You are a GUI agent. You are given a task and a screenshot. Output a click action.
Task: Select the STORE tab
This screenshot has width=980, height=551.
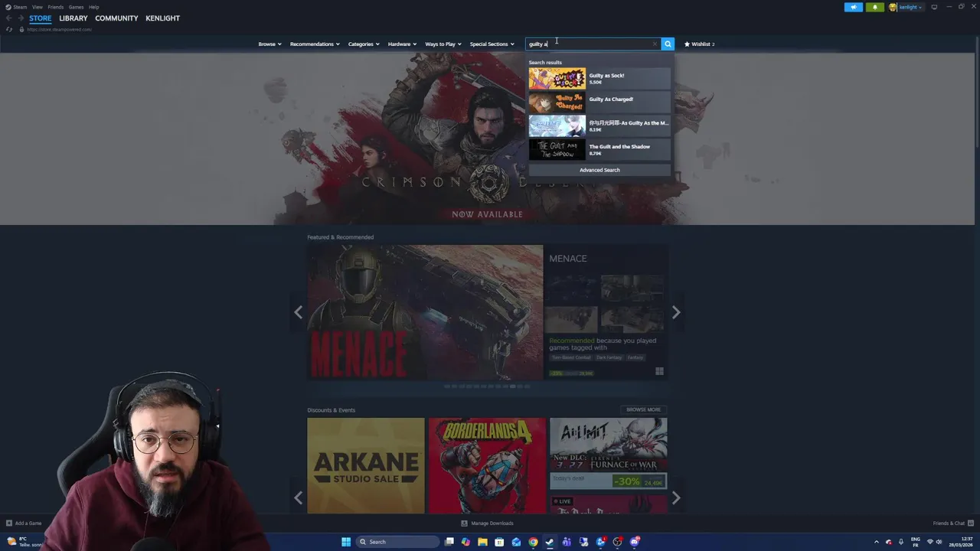click(x=41, y=18)
